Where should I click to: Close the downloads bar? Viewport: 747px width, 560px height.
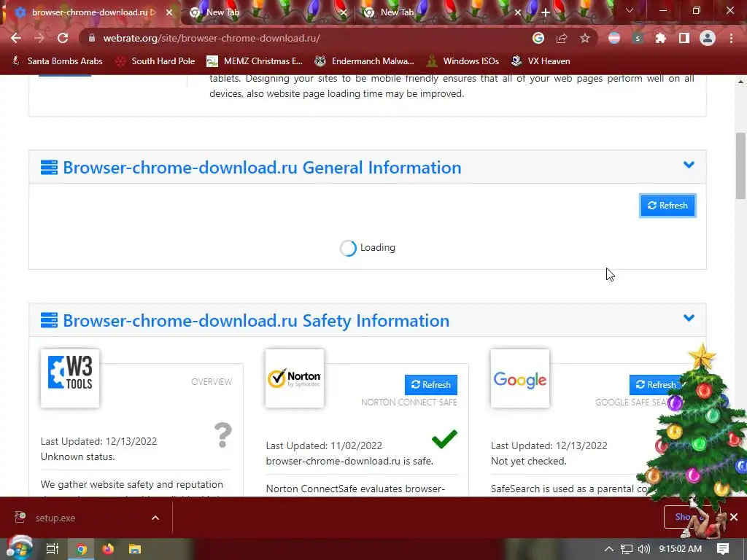coord(734,517)
